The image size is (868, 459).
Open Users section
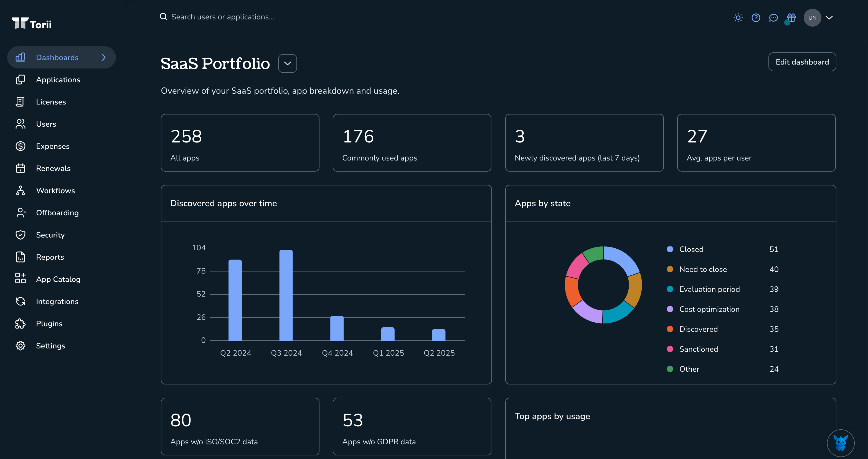46,124
